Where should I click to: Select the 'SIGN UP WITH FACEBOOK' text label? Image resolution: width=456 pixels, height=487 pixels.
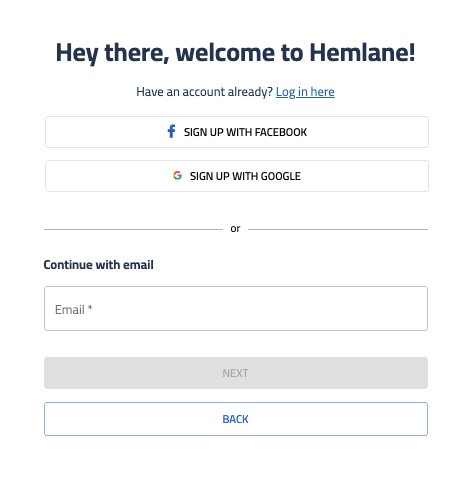coord(245,132)
